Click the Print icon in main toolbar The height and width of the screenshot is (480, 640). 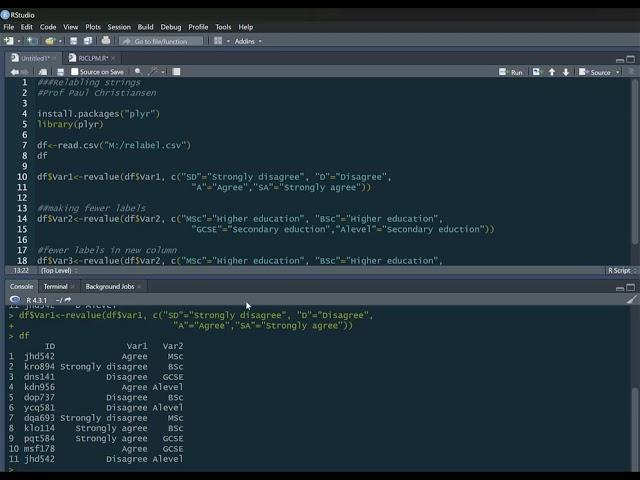[x=106, y=40]
